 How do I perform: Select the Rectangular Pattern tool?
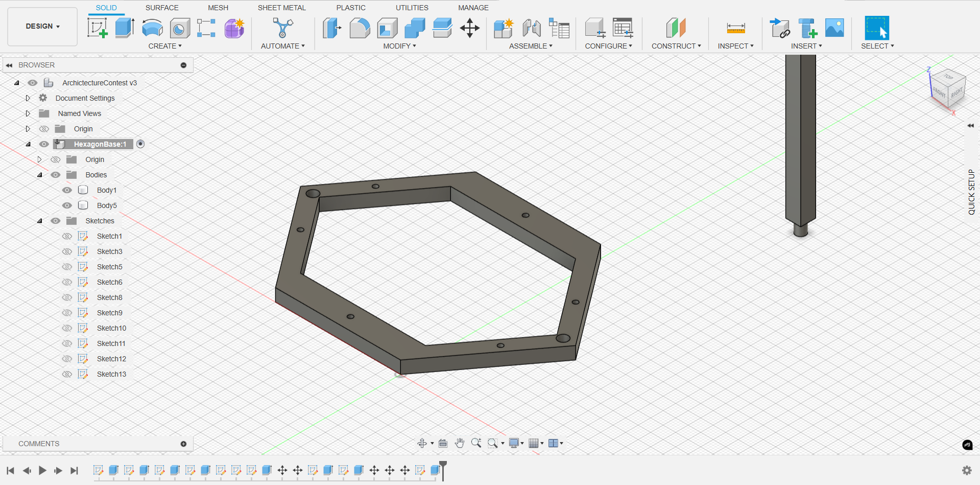[206, 28]
